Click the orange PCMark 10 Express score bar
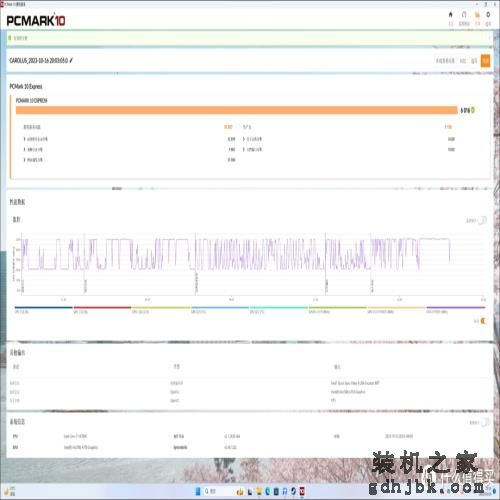 (x=237, y=110)
